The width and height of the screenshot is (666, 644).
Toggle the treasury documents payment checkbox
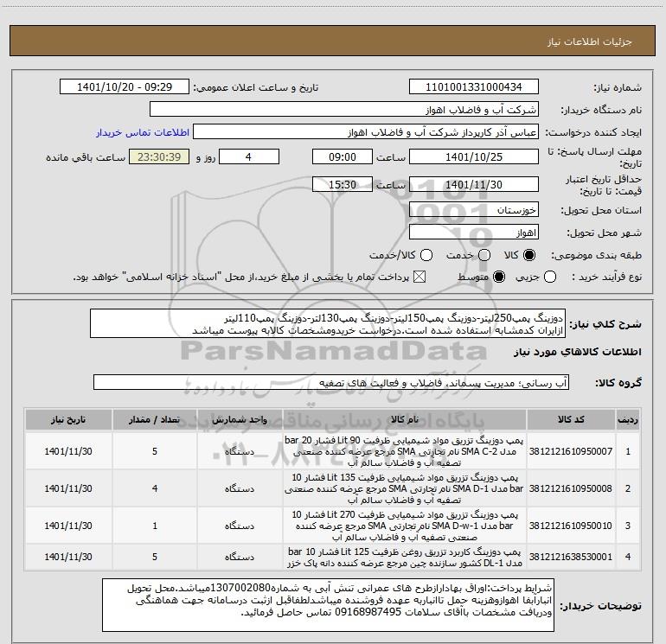pyautogui.click(x=419, y=277)
